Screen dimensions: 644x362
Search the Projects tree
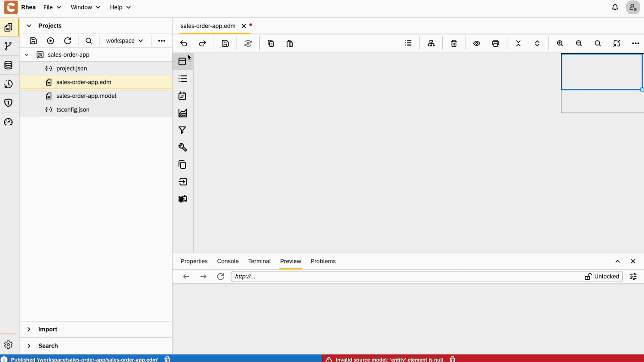(x=88, y=41)
